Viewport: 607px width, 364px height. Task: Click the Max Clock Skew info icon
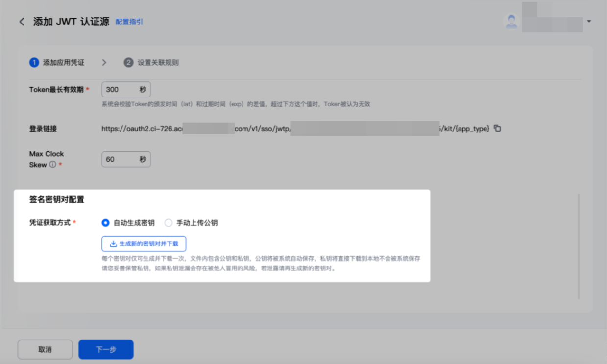[52, 165]
